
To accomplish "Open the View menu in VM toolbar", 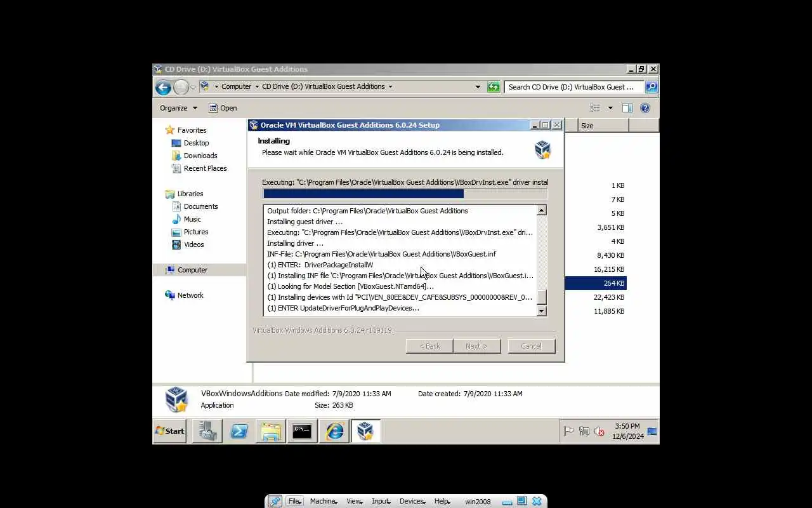I will coord(355,501).
